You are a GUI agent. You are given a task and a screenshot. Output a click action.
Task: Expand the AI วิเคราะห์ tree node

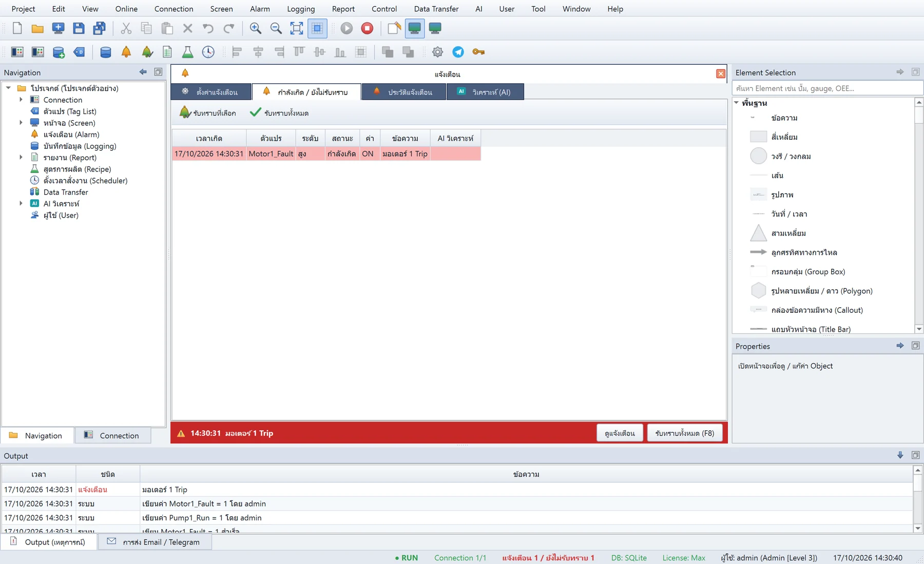click(x=21, y=203)
